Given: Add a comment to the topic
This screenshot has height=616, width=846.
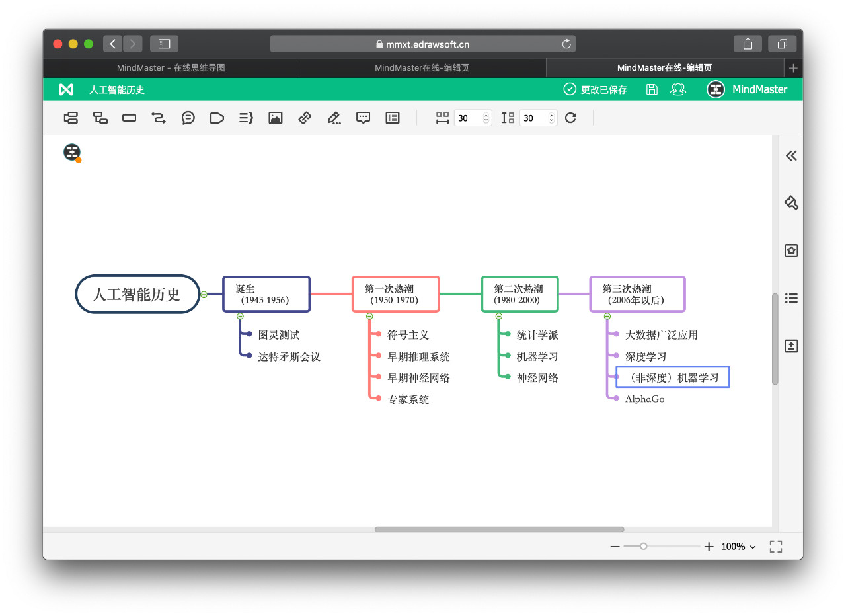Looking at the screenshot, I should click(363, 118).
